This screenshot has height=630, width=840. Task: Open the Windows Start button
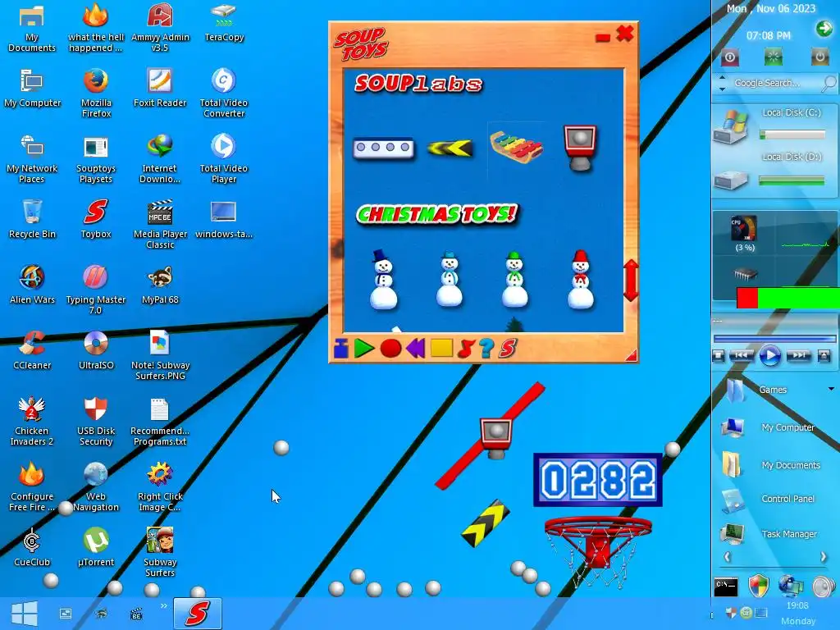coord(24,614)
